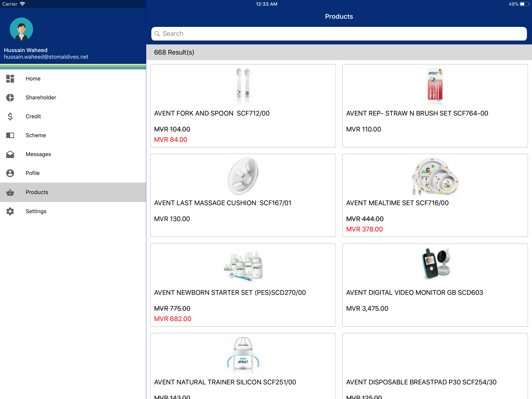Focus the product Search field

(339, 34)
